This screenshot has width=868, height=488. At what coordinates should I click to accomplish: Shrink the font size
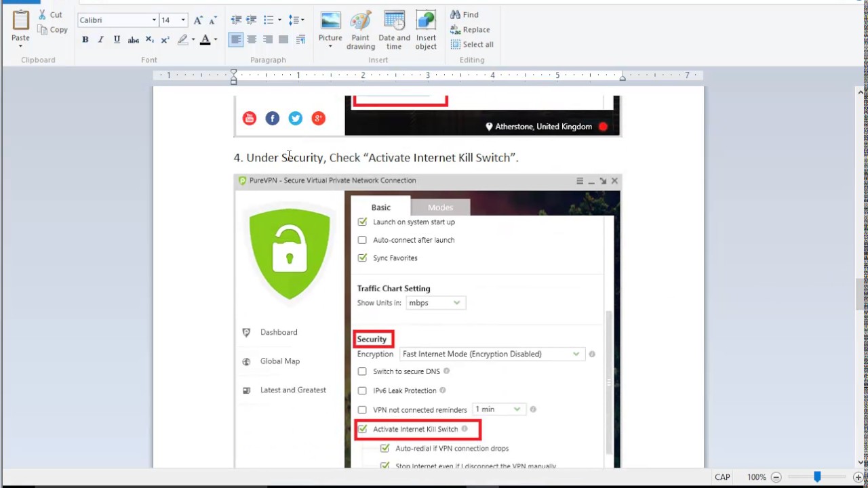click(214, 20)
